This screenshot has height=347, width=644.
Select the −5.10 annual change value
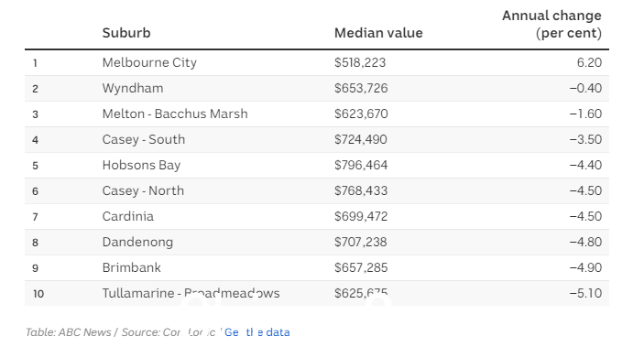[585, 293]
